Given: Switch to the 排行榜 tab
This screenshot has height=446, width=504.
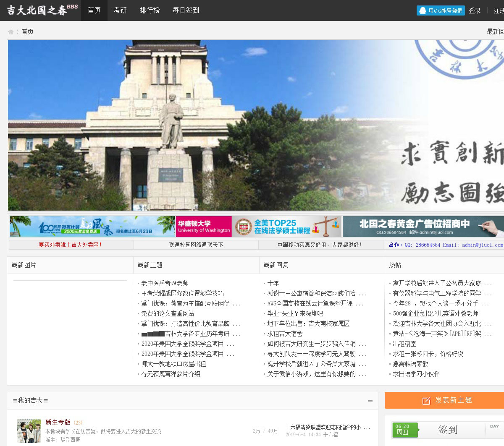Looking at the screenshot, I should (150, 10).
